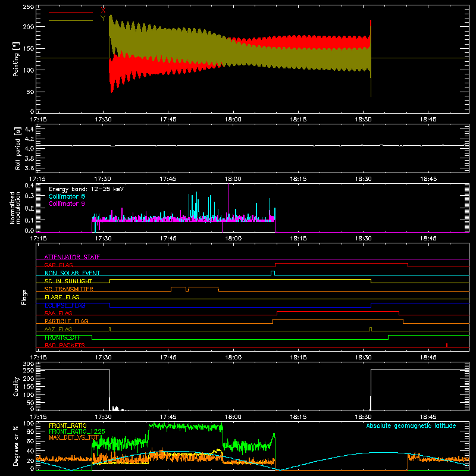Click the FRONT_RATIO legend label

coord(68,425)
